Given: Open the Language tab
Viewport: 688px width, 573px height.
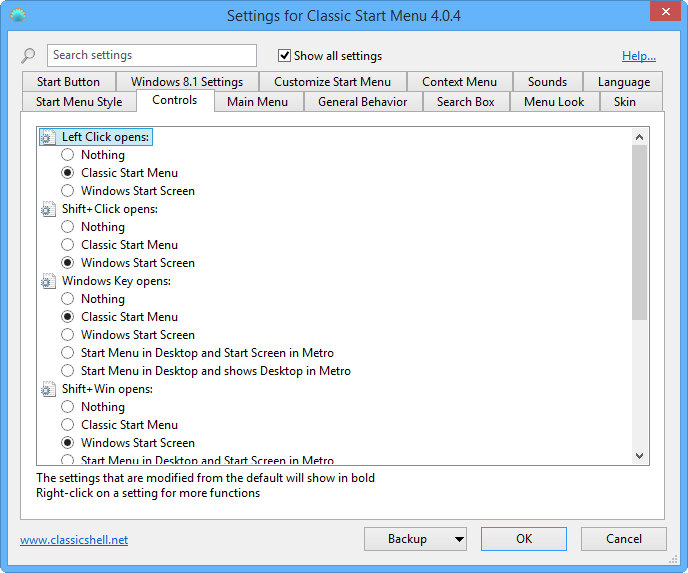Looking at the screenshot, I should point(624,82).
